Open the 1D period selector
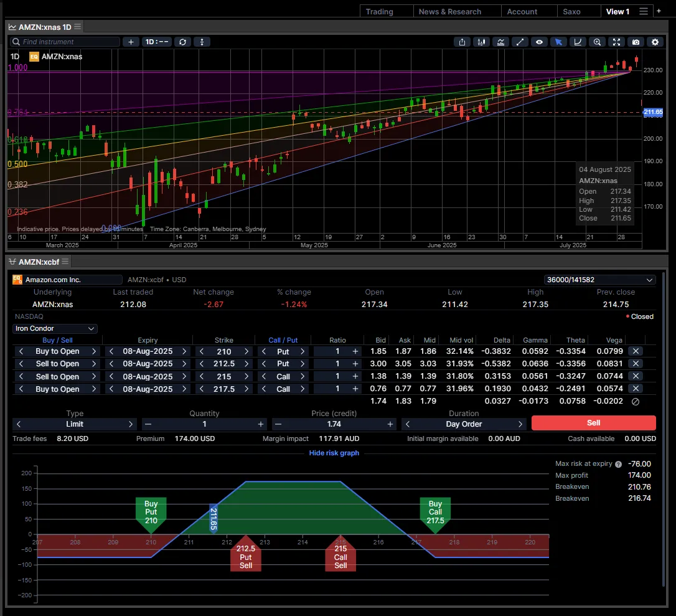Viewport: 676px width, 616px height. (156, 42)
